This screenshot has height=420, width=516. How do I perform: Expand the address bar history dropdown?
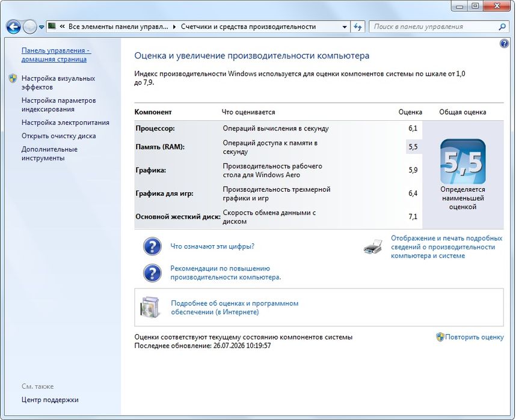click(344, 27)
